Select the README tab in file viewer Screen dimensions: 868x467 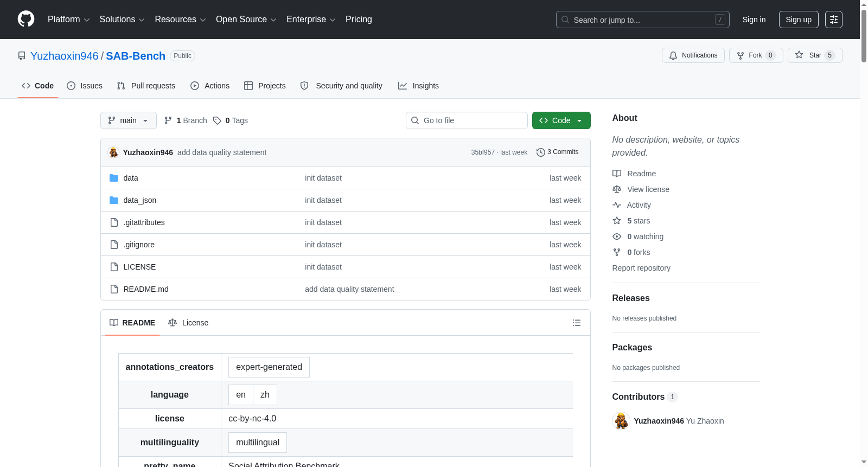132,323
